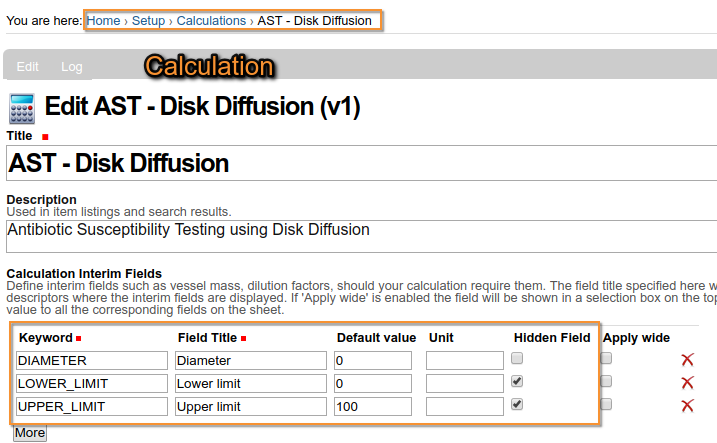Screen dimensions: 717x443
Task: Go to Home in the breadcrumb
Action: coord(104,20)
